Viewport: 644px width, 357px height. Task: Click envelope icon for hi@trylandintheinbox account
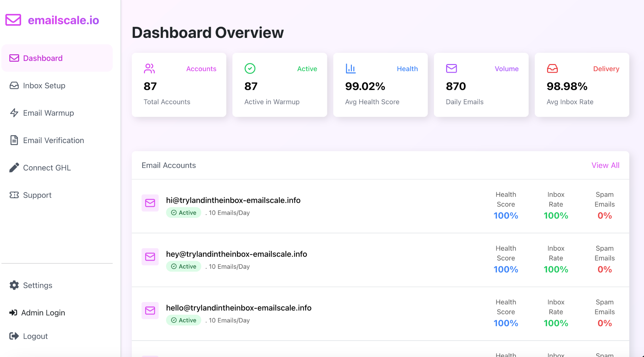(150, 203)
